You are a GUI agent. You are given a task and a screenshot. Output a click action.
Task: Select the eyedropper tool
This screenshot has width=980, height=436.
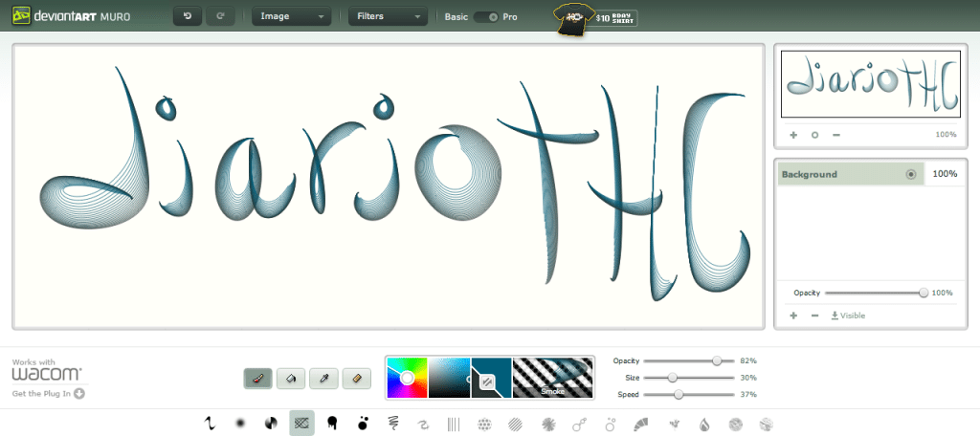click(323, 379)
